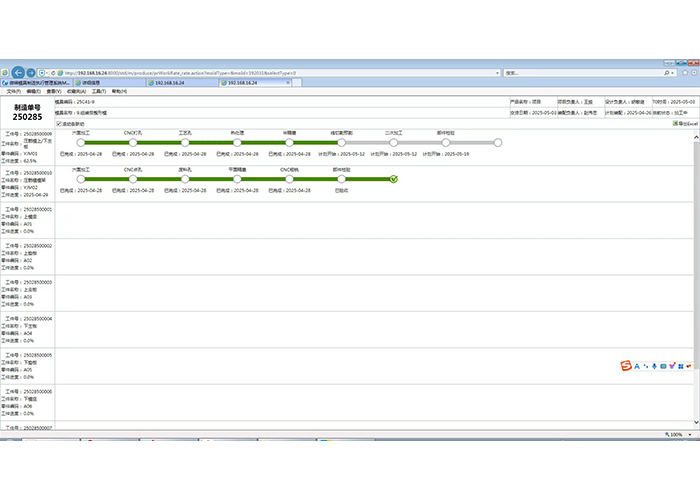This screenshot has width=700, height=500.
Task: Open the zoom level 100% dropdown arrow
Action: (x=690, y=434)
